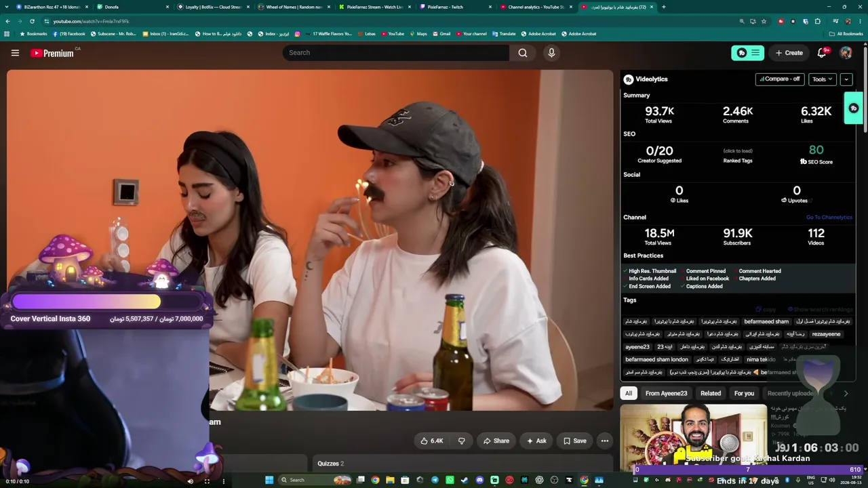868x488 pixels.
Task: Select the All filter chip
Action: click(629, 393)
